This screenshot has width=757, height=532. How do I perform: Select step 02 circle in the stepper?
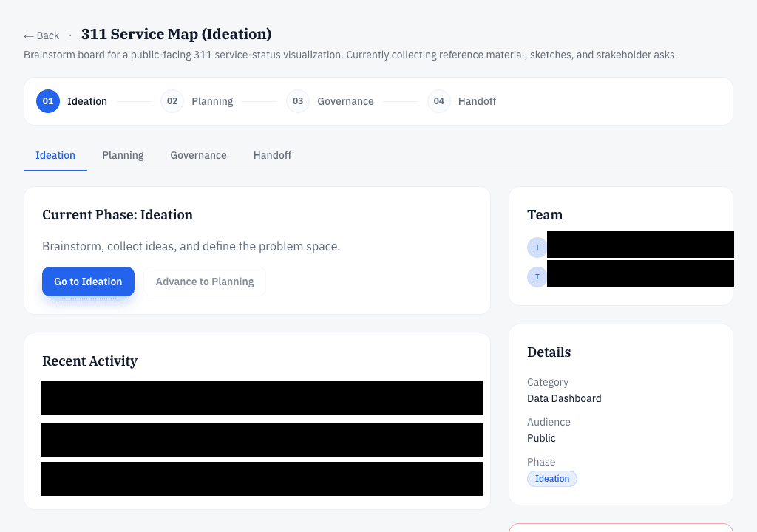172,101
